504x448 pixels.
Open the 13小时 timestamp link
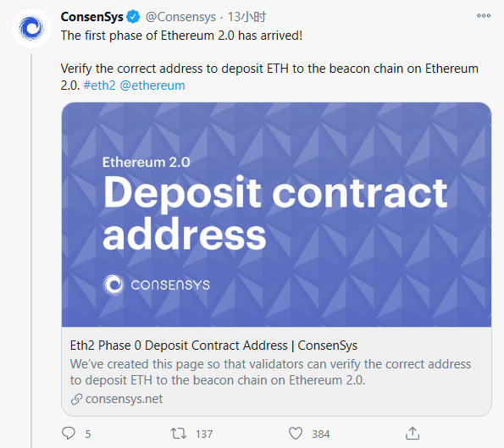tap(246, 17)
